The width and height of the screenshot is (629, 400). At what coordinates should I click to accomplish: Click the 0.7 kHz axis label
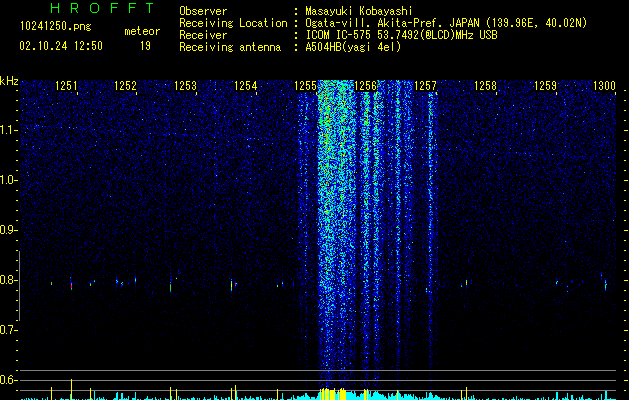[x=8, y=330]
